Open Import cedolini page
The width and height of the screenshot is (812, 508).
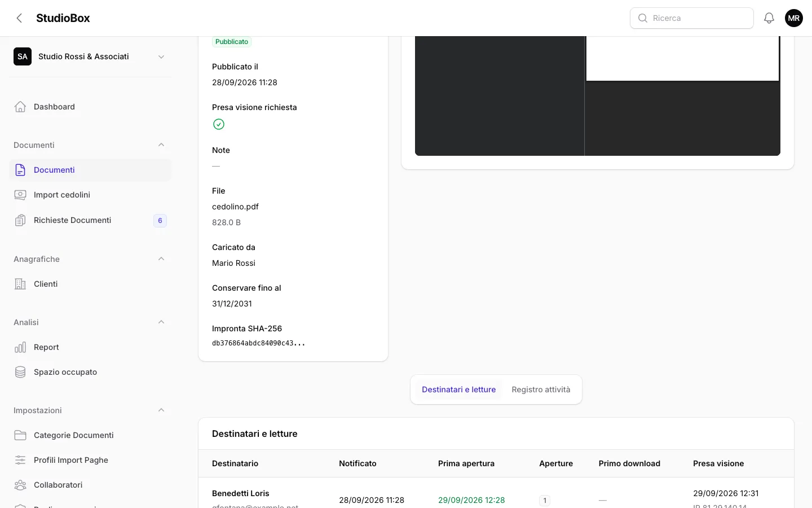coord(90,195)
